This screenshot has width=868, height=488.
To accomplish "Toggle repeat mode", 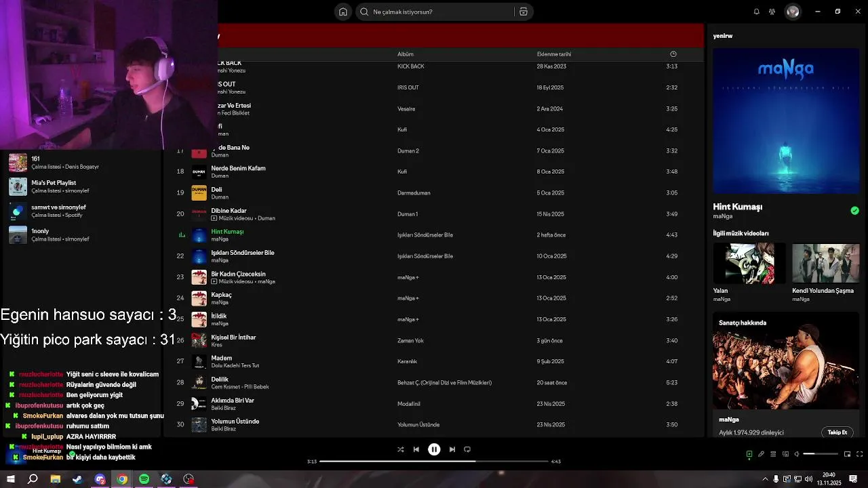I will tap(467, 449).
